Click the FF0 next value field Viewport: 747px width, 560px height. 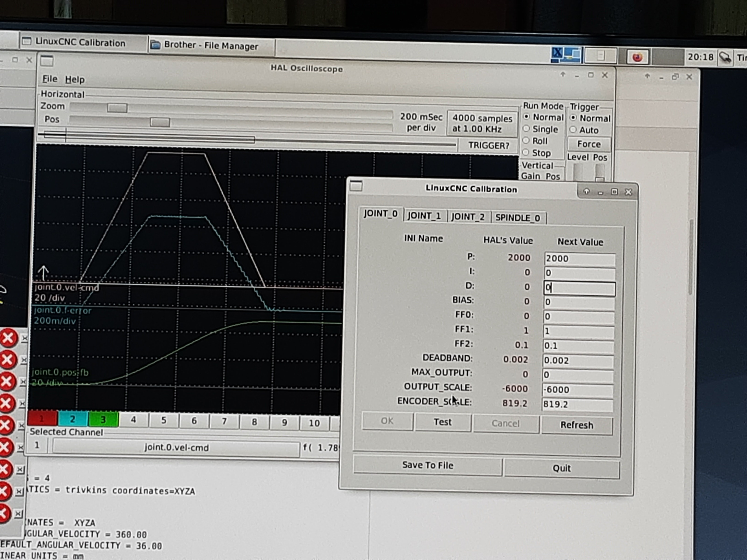click(x=578, y=317)
